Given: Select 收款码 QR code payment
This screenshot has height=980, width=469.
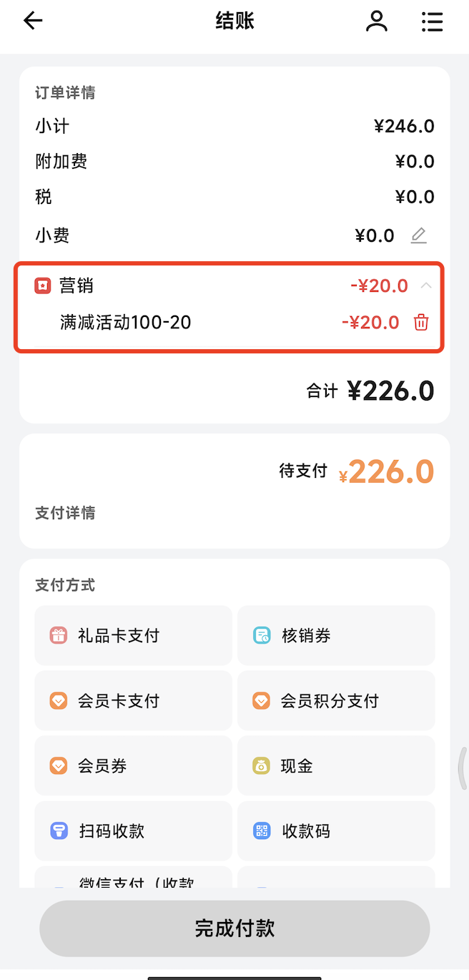Looking at the screenshot, I should (336, 830).
